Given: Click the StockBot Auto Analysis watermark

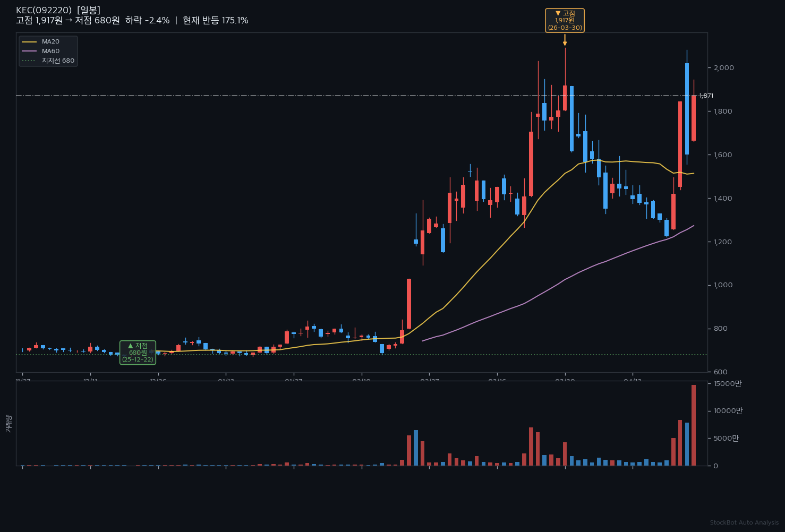Looking at the screenshot, I should (x=744, y=523).
